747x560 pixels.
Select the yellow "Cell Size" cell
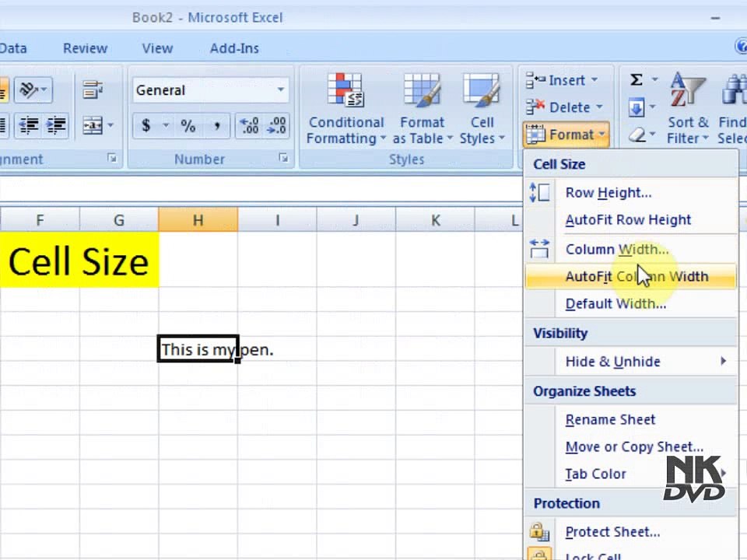click(79, 260)
